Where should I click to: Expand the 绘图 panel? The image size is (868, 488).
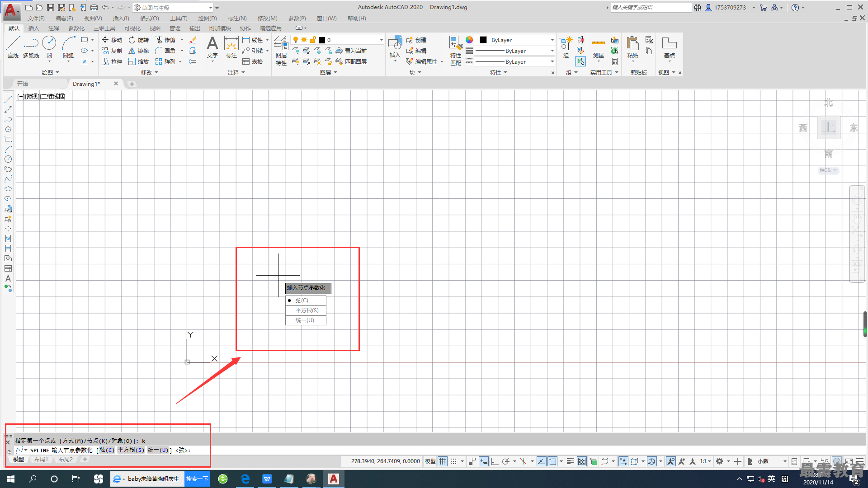[50, 72]
